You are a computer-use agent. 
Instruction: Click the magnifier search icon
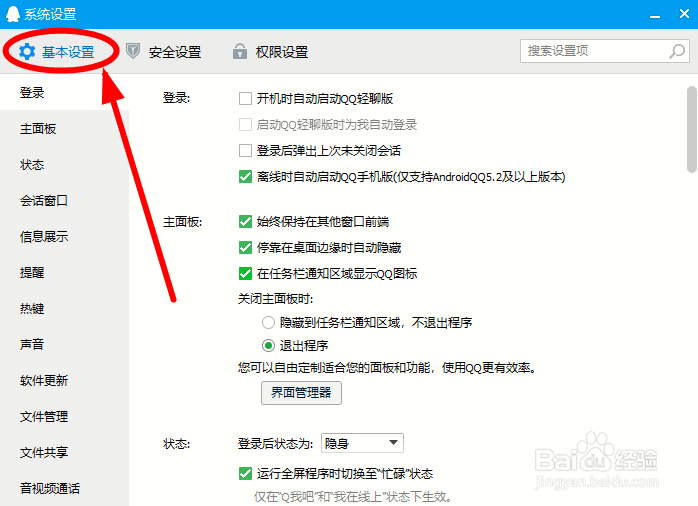coord(677,51)
